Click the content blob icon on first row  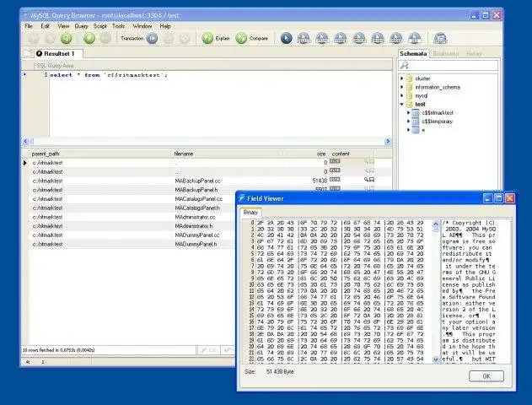(335, 162)
